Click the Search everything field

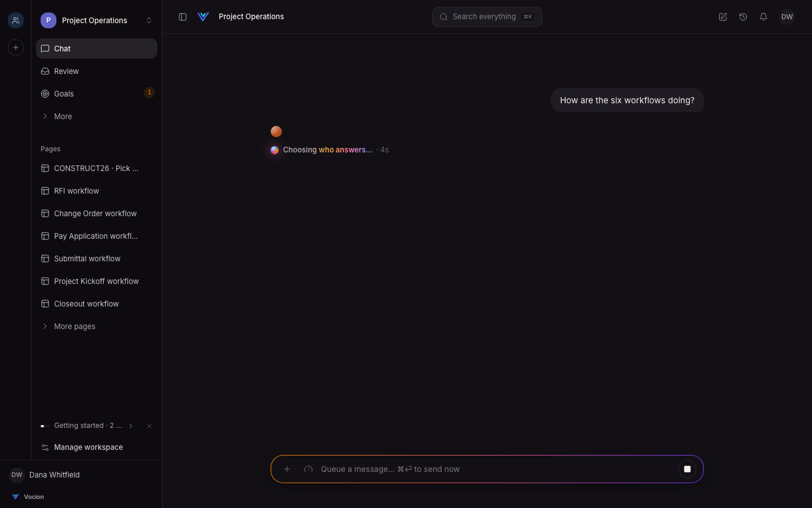[487, 17]
